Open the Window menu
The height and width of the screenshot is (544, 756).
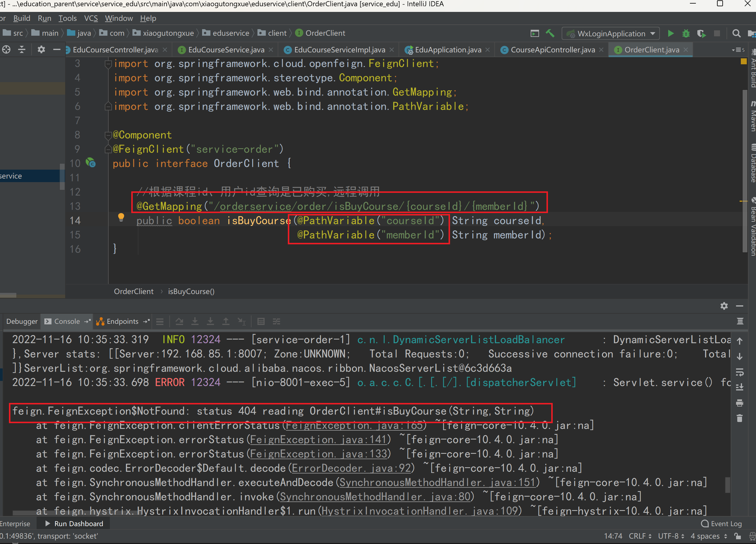119,18
